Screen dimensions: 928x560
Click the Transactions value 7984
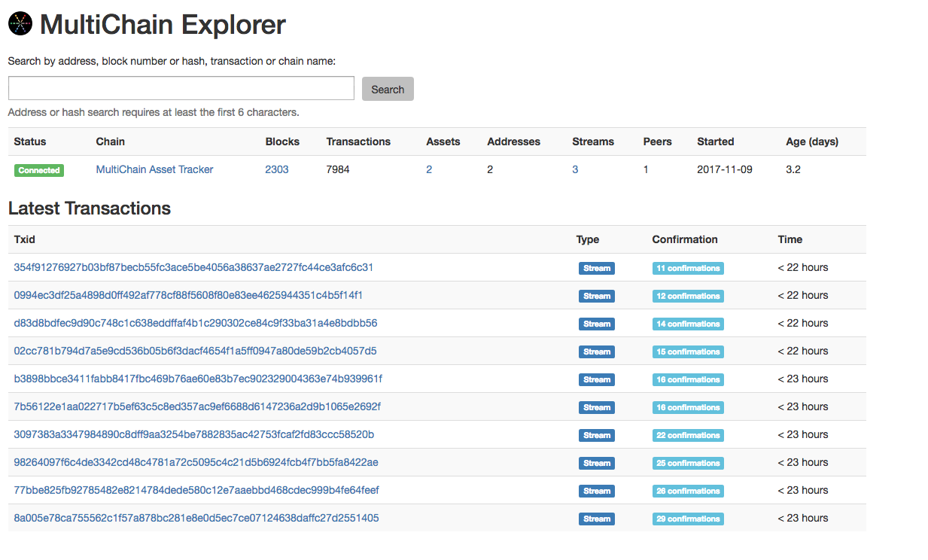coord(338,169)
